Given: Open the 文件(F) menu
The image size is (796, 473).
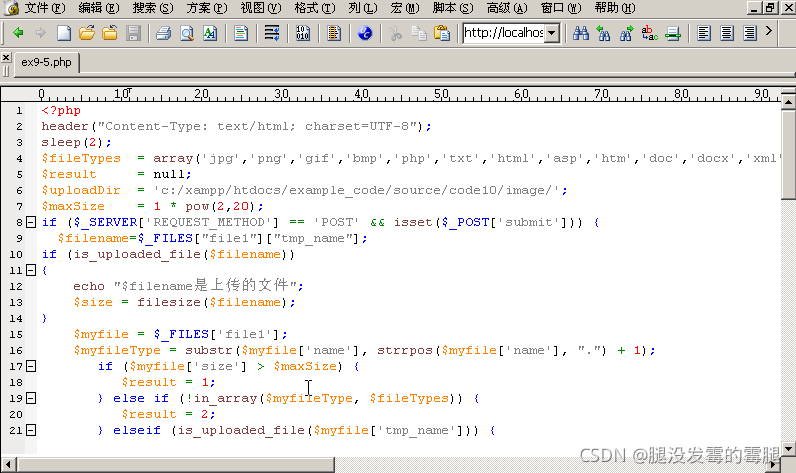Looking at the screenshot, I should [45, 8].
